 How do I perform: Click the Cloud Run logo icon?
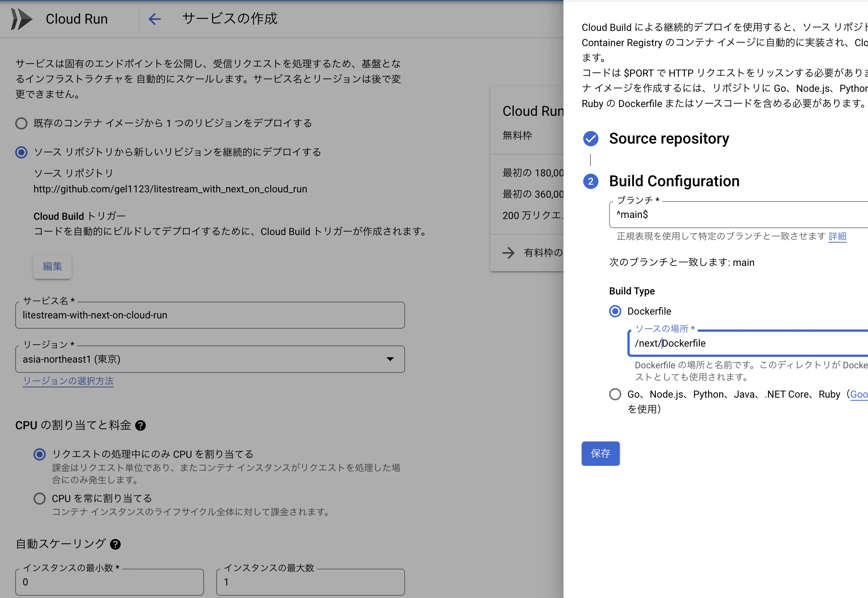[21, 19]
